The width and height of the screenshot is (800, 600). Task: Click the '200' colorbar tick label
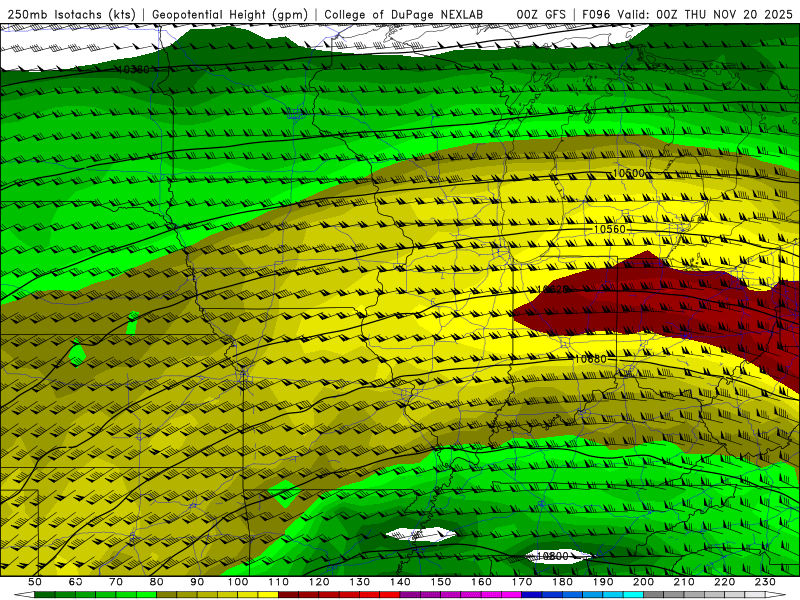point(643,582)
